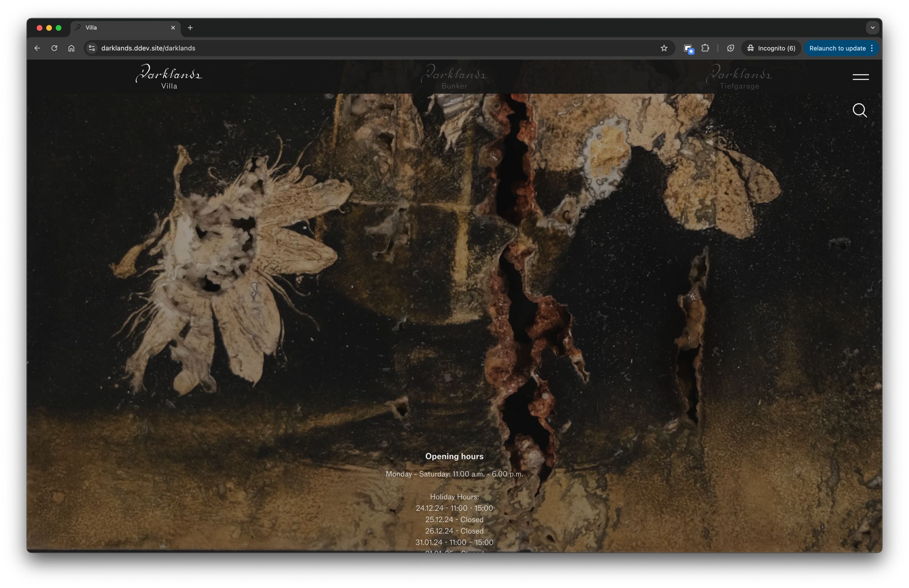Click the Darklands Villa logo
The height and width of the screenshot is (588, 909).
[x=169, y=77]
